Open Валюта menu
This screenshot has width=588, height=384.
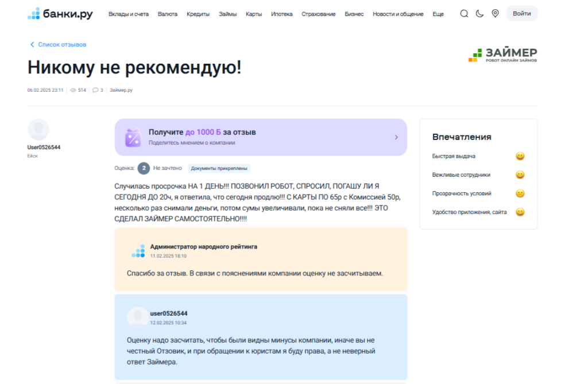click(x=168, y=14)
